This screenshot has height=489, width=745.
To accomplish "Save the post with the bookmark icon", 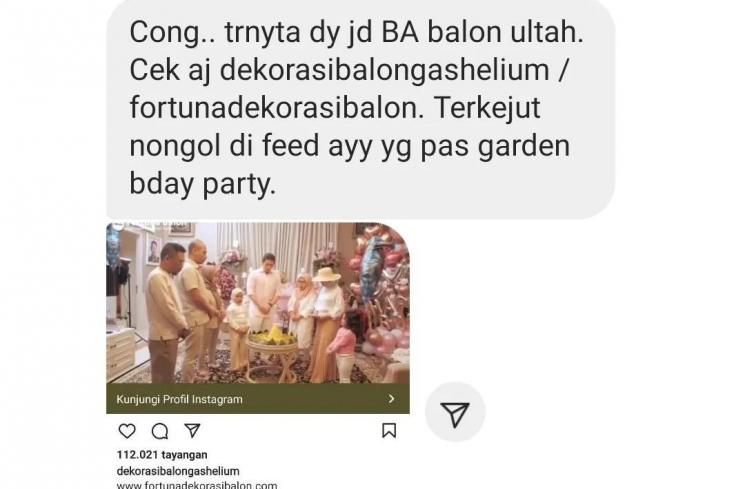I will 389,431.
